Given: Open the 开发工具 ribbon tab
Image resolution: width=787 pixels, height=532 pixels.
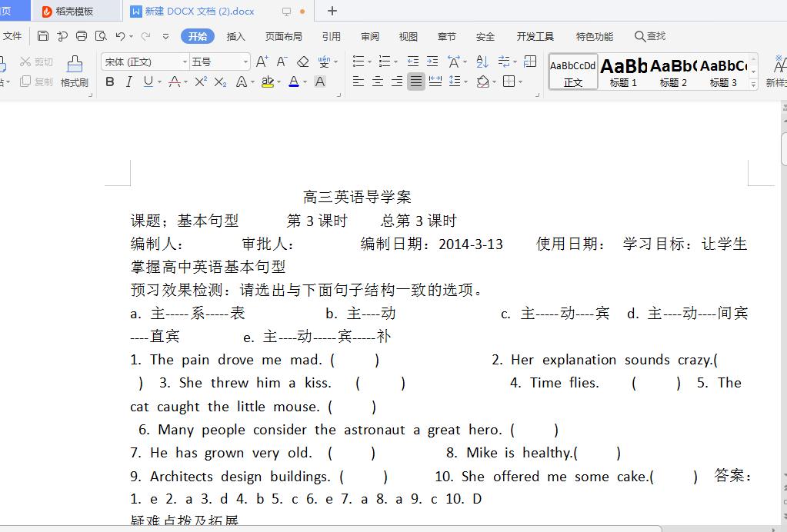Looking at the screenshot, I should click(x=535, y=37).
